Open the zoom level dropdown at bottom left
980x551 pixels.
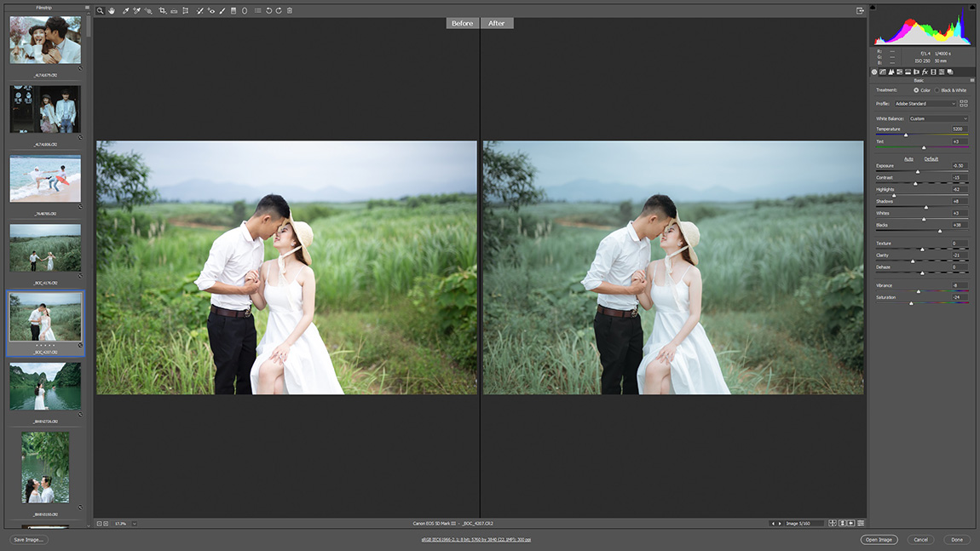pos(134,523)
